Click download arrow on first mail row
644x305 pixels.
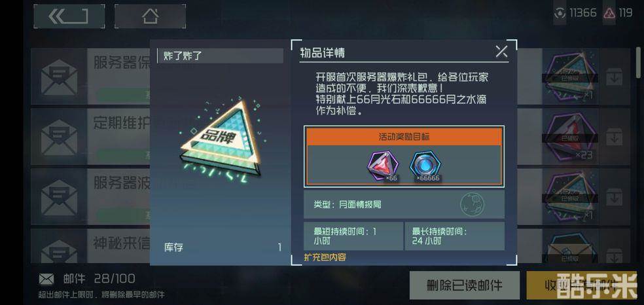coord(614,77)
